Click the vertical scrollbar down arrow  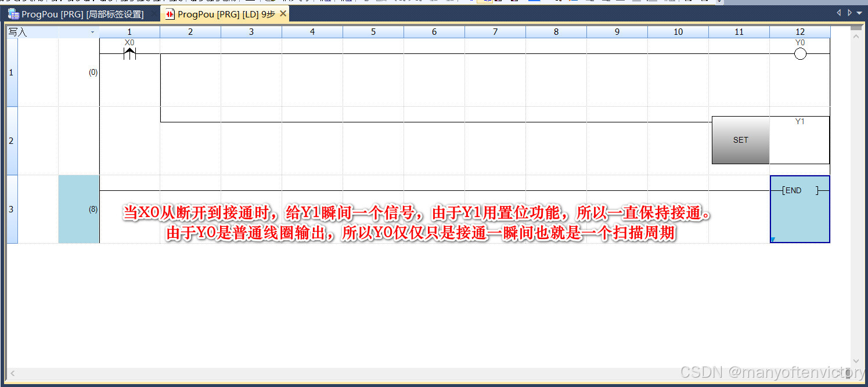[x=855, y=360]
